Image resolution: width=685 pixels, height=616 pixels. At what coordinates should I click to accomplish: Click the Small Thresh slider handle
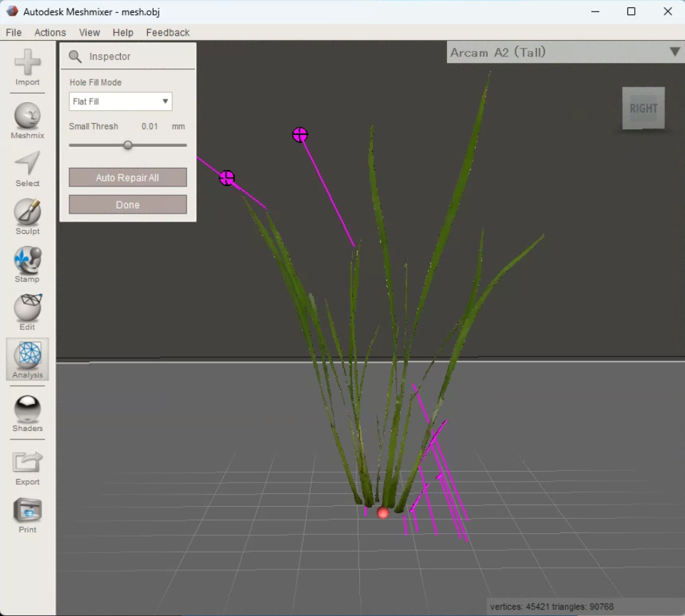tap(128, 145)
